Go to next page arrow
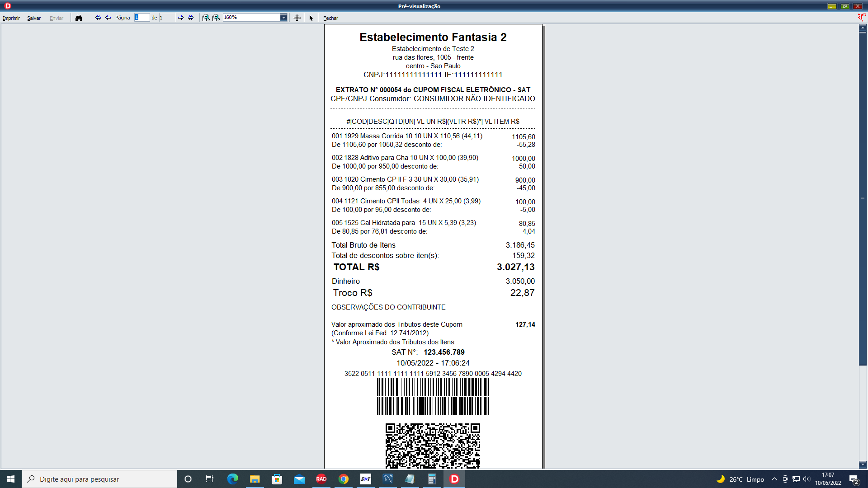 pyautogui.click(x=181, y=18)
